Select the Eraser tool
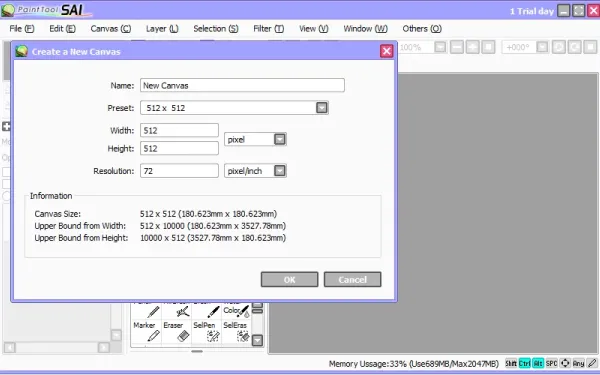This screenshot has width=600, height=375. 176,331
